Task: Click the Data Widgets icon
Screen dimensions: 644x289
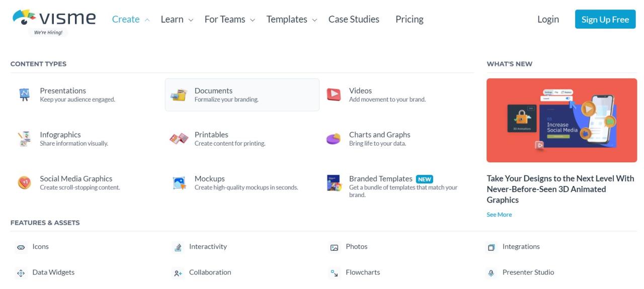Action: click(21, 273)
